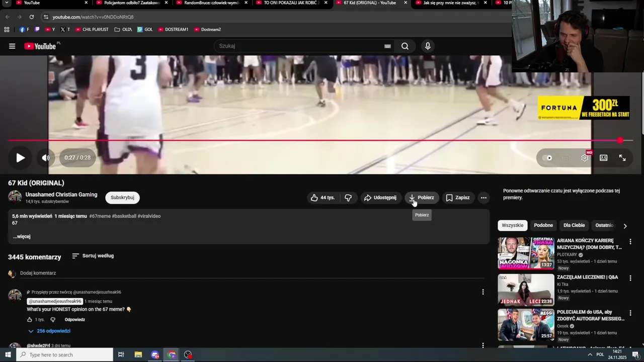Open @unashamedjesusfreak96 commenter handle

click(55, 301)
